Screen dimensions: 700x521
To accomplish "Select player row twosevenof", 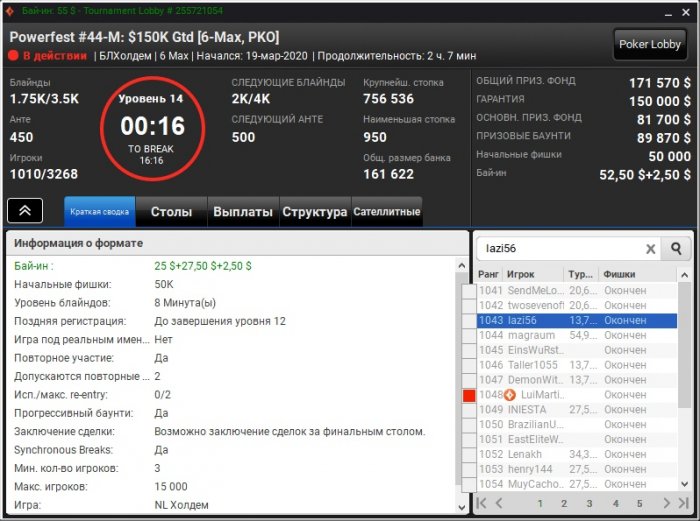I will click(x=577, y=305).
